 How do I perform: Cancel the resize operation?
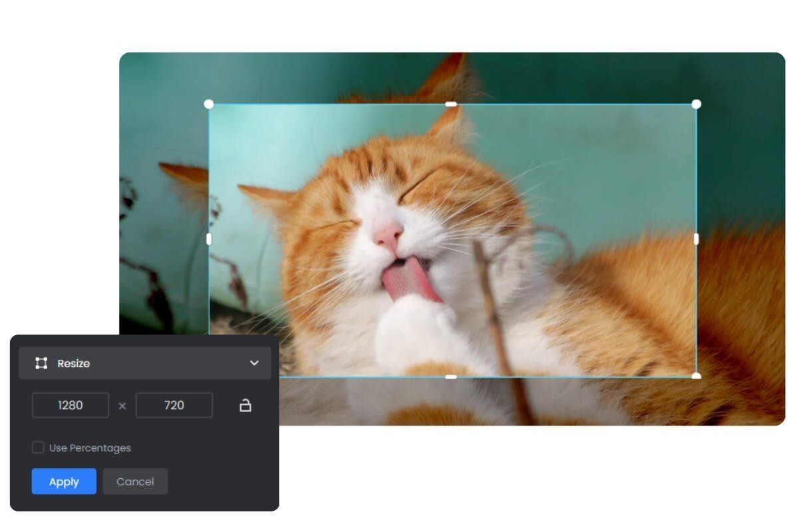pos(135,481)
